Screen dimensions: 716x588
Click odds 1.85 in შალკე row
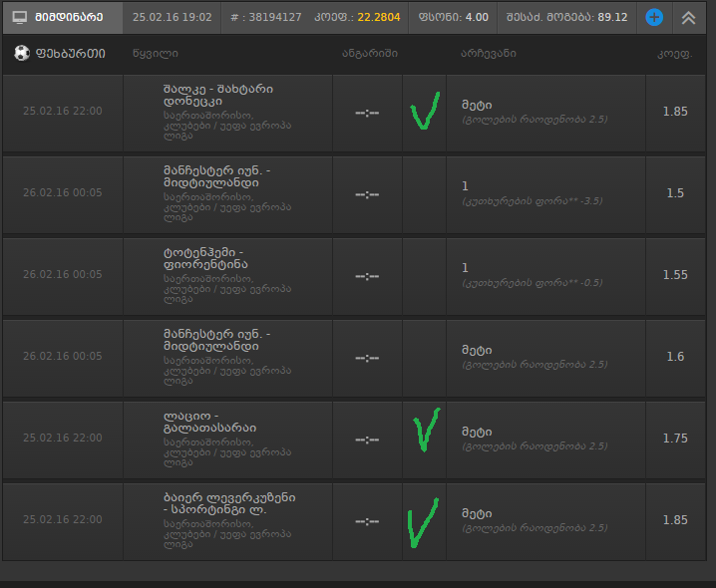[x=675, y=112]
